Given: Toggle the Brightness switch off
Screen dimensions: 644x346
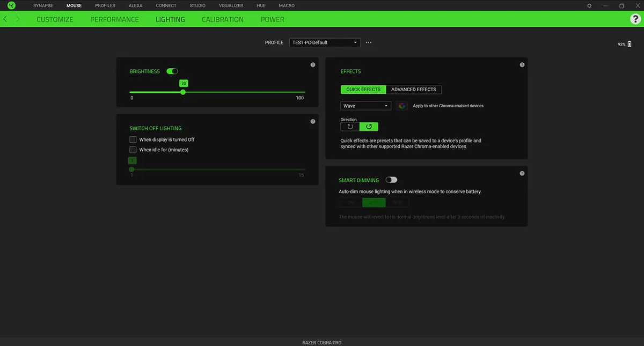Looking at the screenshot, I should tap(172, 71).
